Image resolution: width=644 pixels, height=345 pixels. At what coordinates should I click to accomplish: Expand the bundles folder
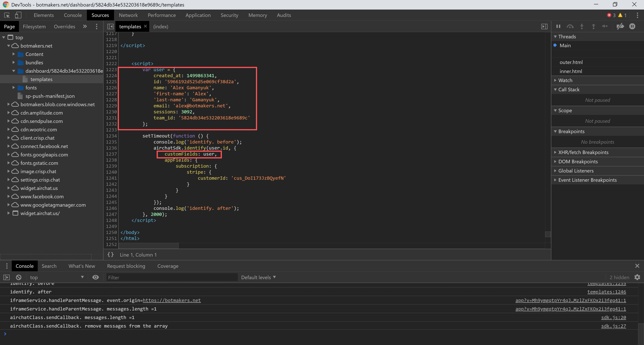pos(13,63)
